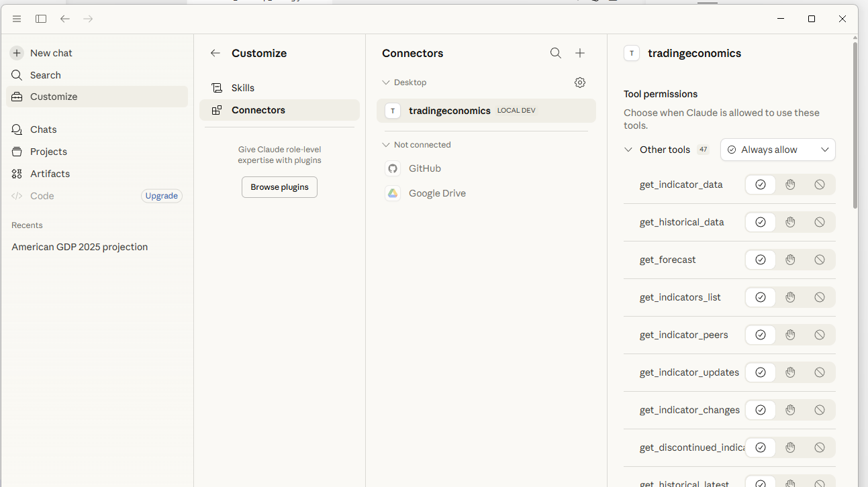Set get_forecast to ask permission
This screenshot has height=487, width=868.
point(790,260)
